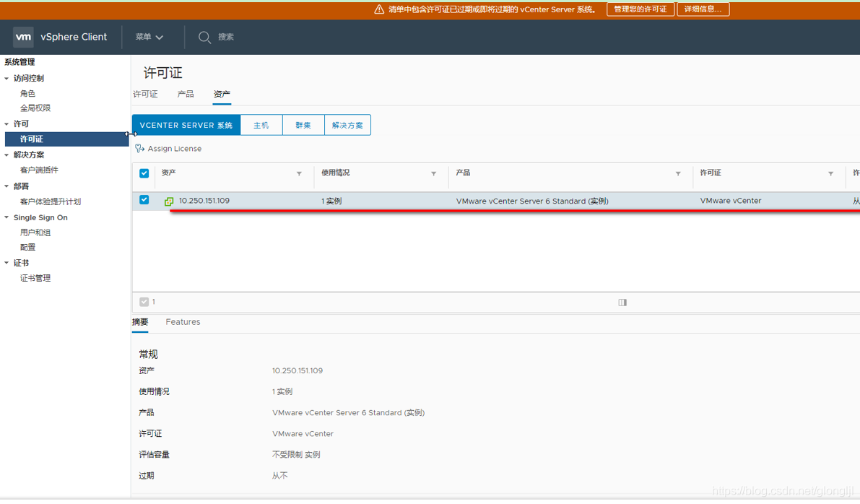Viewport: 860px width, 504px height.
Task: Select 许可证 in the sidebar
Action: [67, 139]
